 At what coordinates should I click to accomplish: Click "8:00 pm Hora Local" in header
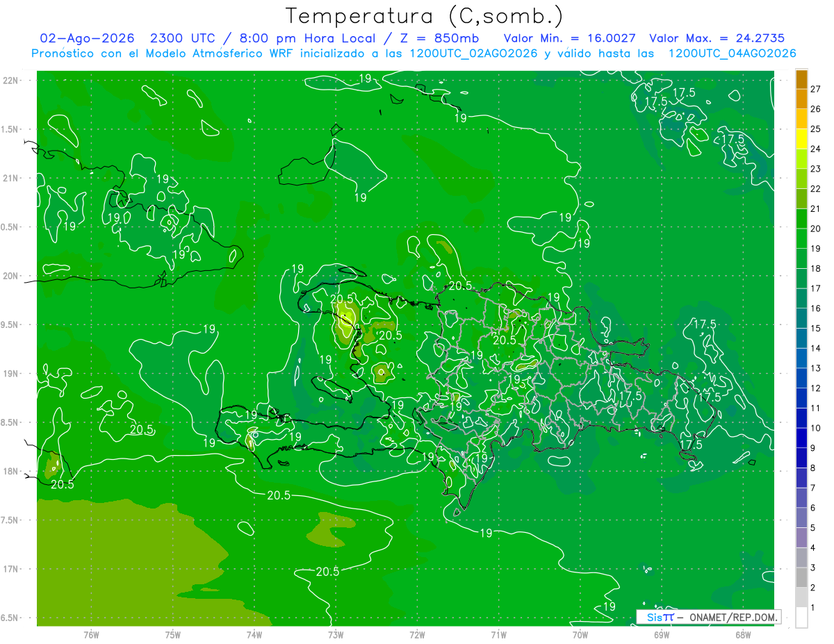tap(306, 38)
